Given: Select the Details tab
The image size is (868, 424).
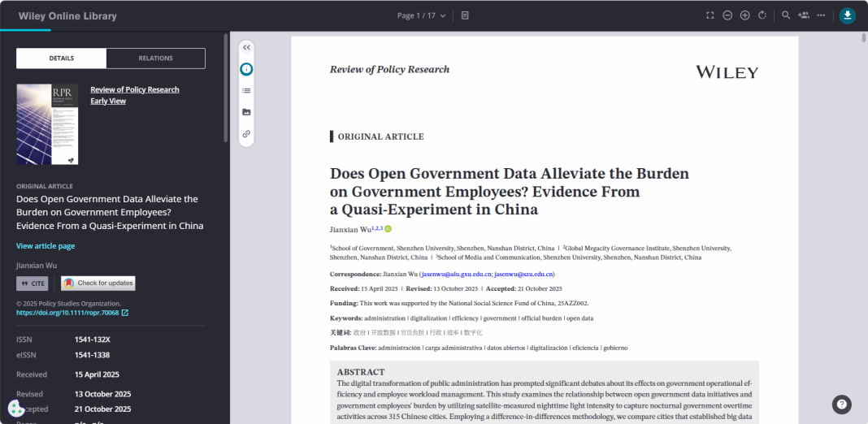Looking at the screenshot, I should [x=62, y=58].
